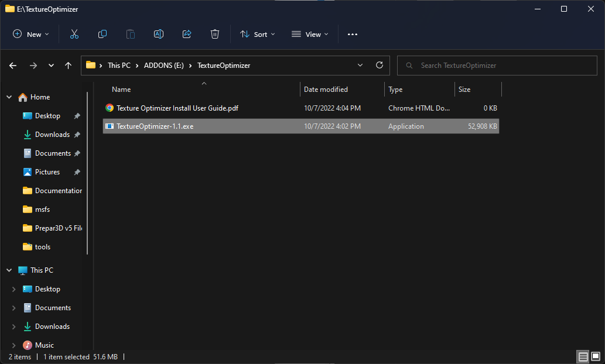
Task: Click the navigation pane vertical scrollbar
Action: coord(88,174)
